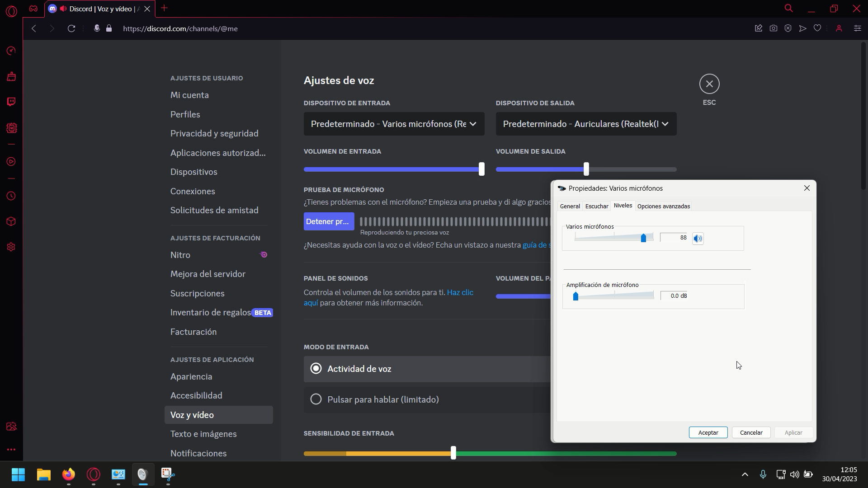Open File Explorer from the taskbar
The width and height of the screenshot is (868, 488).
(x=44, y=474)
